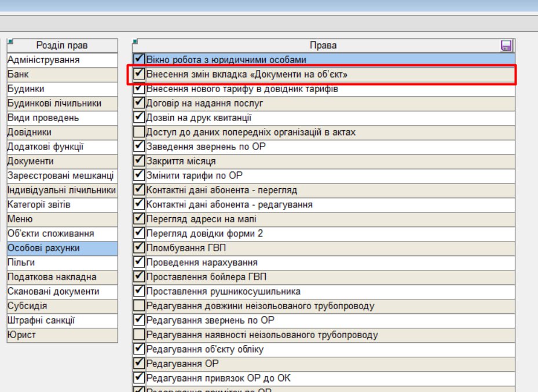Select Адміністрування in rights sections list
Screen dimensions: 538x392
coord(43,60)
